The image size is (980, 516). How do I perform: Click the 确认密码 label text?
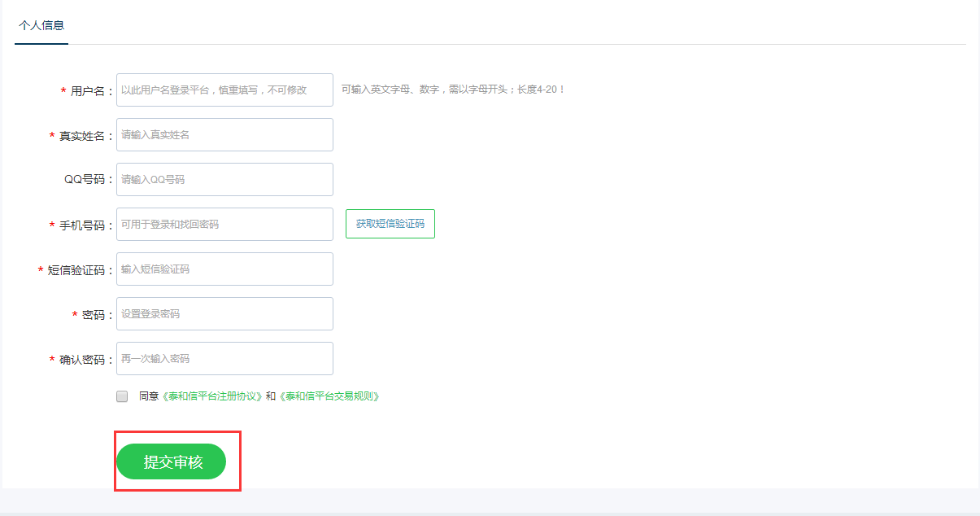[82, 360]
